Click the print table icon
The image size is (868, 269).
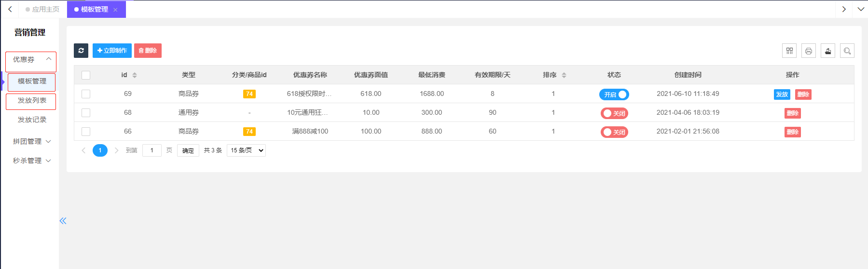pyautogui.click(x=809, y=51)
